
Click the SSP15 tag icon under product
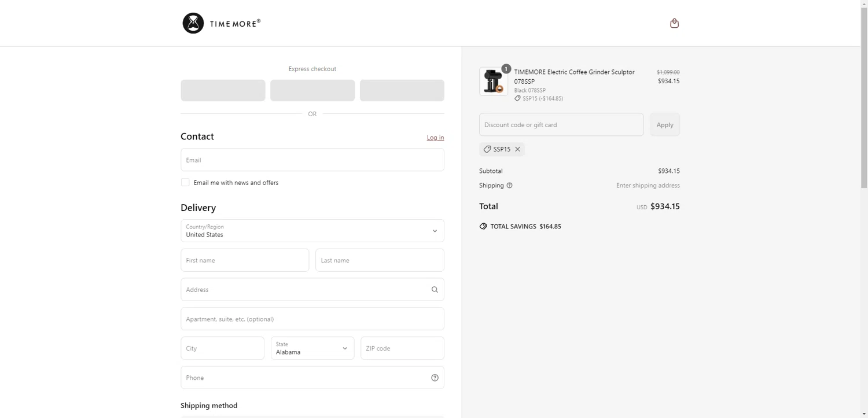click(x=517, y=98)
